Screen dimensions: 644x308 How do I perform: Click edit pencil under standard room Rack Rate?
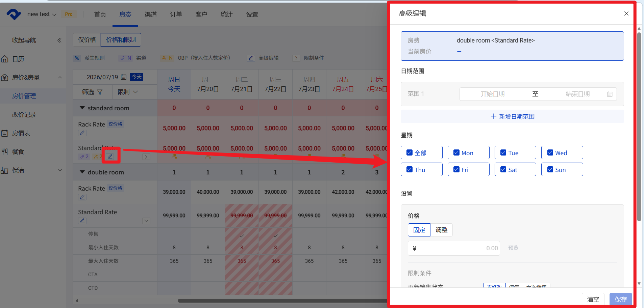pyautogui.click(x=82, y=133)
